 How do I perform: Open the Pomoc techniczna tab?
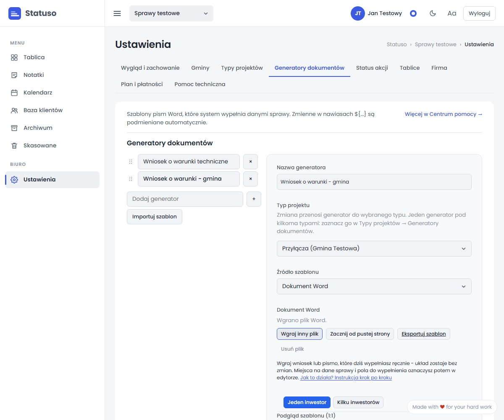pos(200,84)
